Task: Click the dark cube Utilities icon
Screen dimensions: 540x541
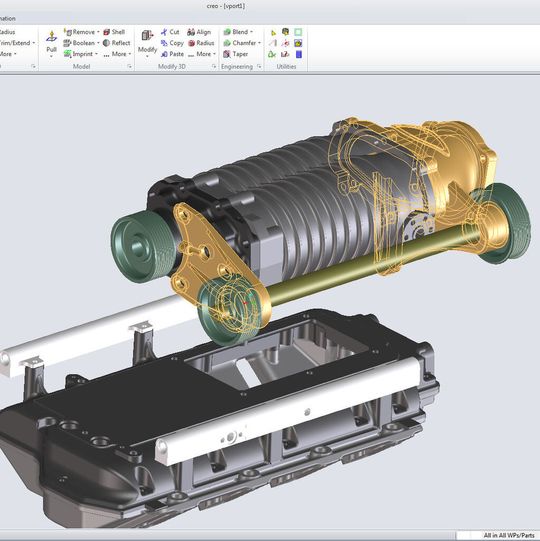Action: coord(285,32)
